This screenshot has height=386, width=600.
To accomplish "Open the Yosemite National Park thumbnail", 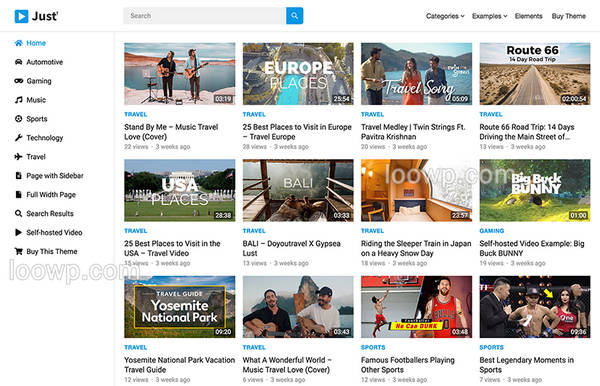I will (179, 307).
